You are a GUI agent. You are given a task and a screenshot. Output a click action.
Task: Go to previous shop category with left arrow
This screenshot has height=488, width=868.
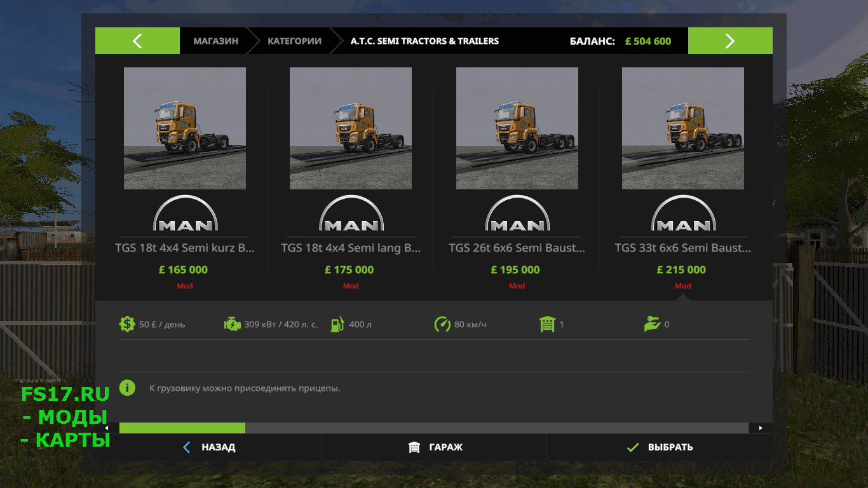(x=137, y=41)
